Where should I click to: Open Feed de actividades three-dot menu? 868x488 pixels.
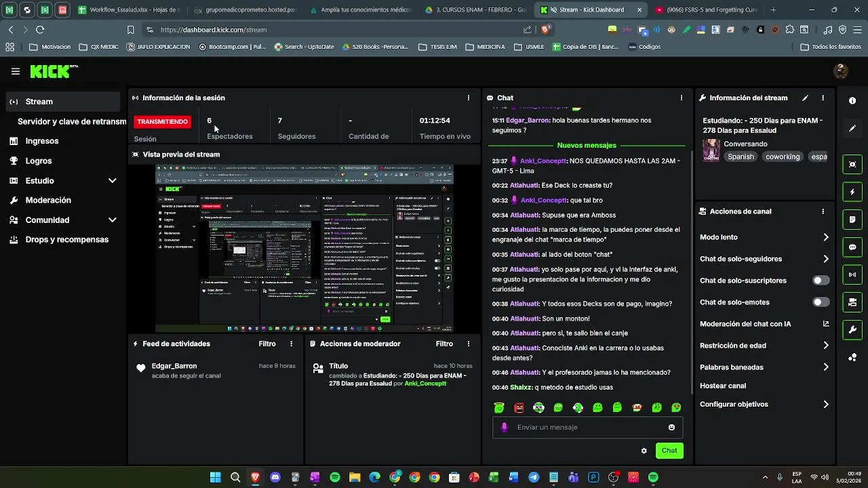pyautogui.click(x=292, y=344)
